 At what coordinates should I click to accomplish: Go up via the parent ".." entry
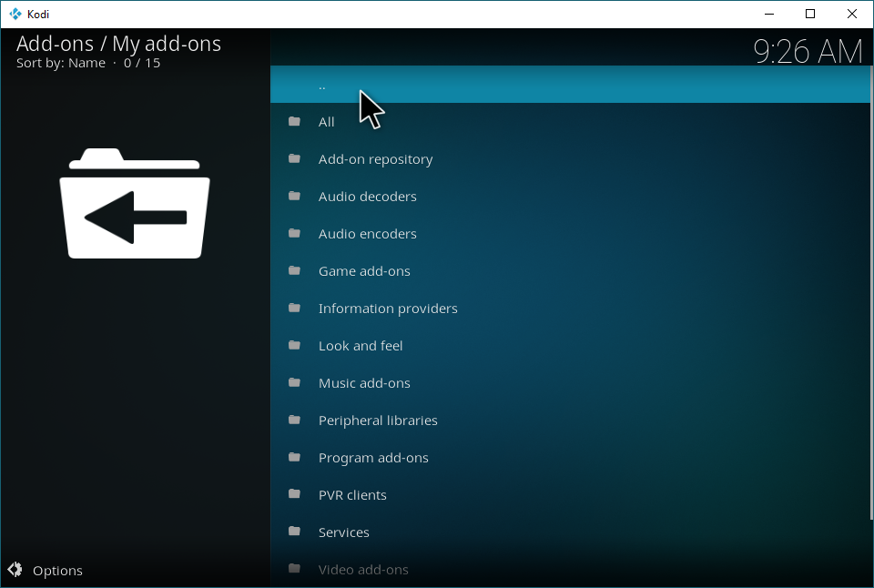pyautogui.click(x=322, y=85)
